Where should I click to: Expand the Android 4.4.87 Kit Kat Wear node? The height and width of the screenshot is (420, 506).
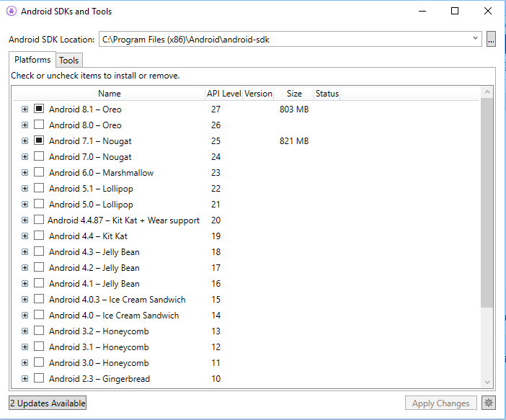pyautogui.click(x=25, y=220)
